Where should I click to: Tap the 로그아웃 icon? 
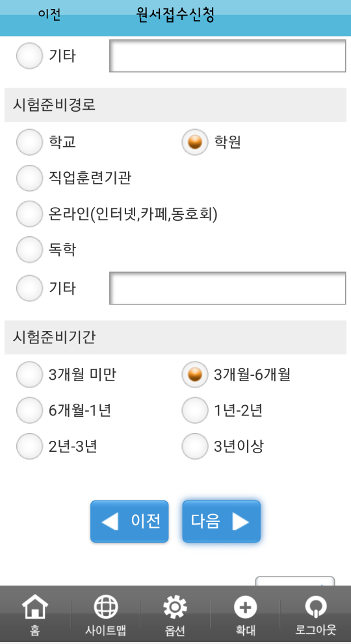316,606
